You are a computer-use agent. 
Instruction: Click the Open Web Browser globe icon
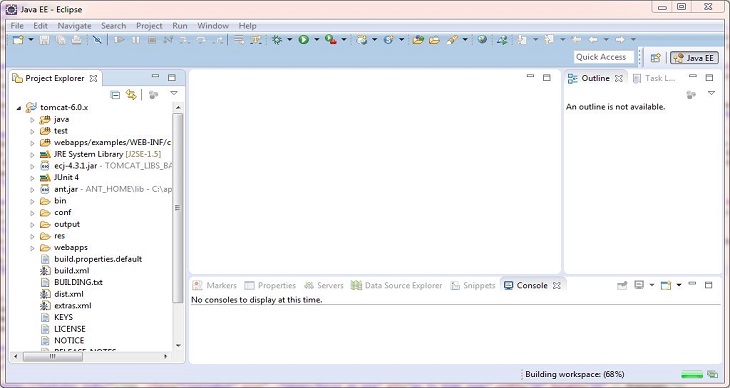(482, 40)
